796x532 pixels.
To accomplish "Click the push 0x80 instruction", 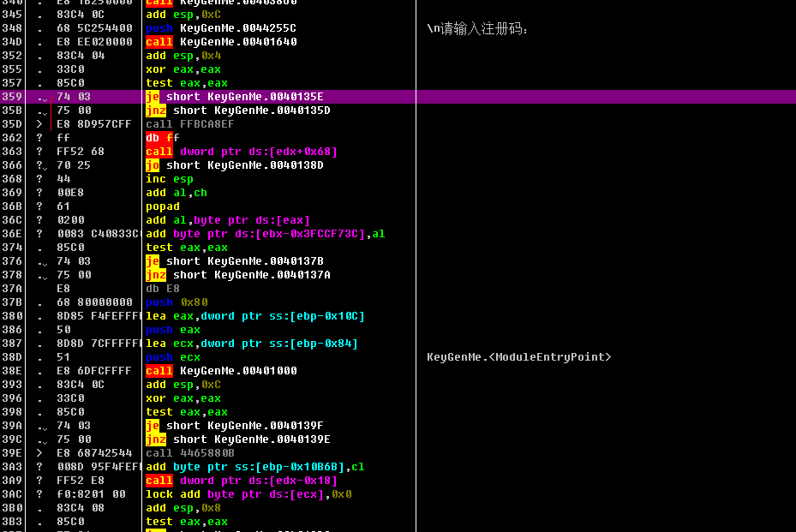I will click(177, 302).
